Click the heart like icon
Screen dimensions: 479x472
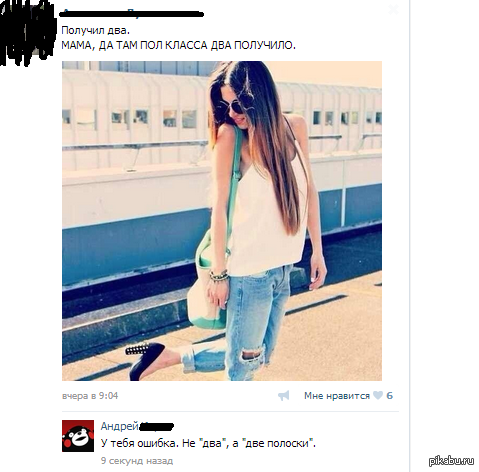[378, 396]
